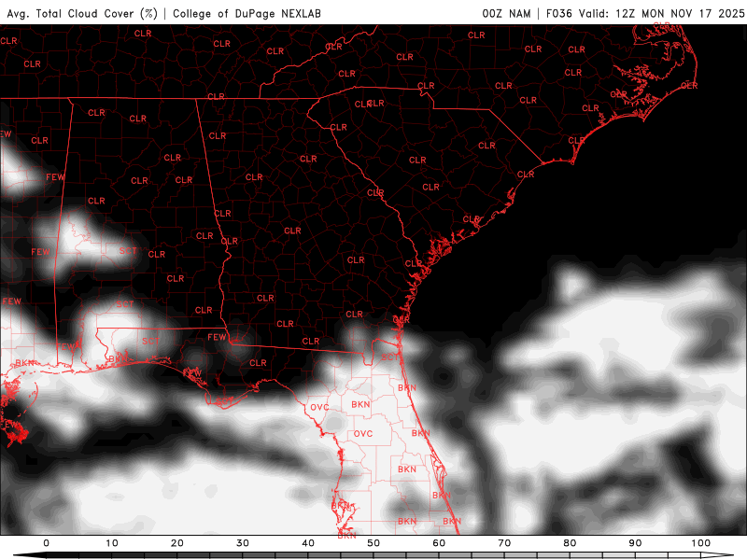Pick the 70 label on the legend scale

(504, 543)
